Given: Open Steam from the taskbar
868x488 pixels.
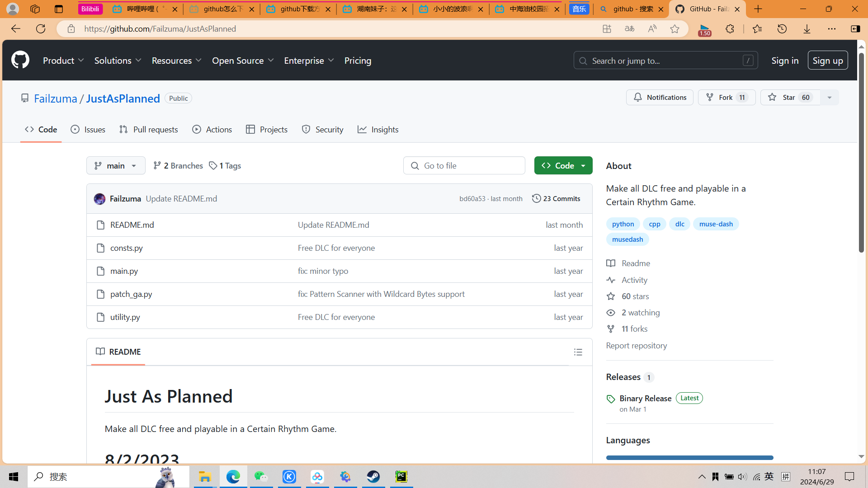Looking at the screenshot, I should tap(373, 477).
